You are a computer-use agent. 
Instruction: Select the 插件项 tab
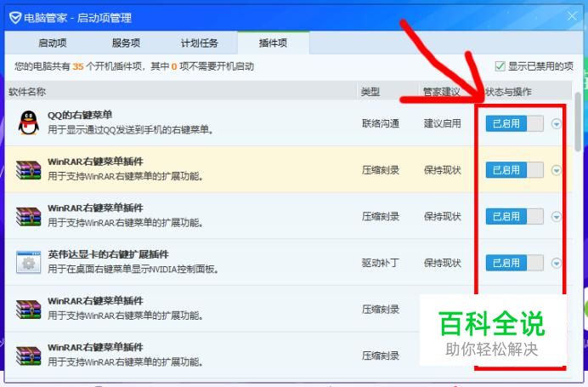point(273,43)
